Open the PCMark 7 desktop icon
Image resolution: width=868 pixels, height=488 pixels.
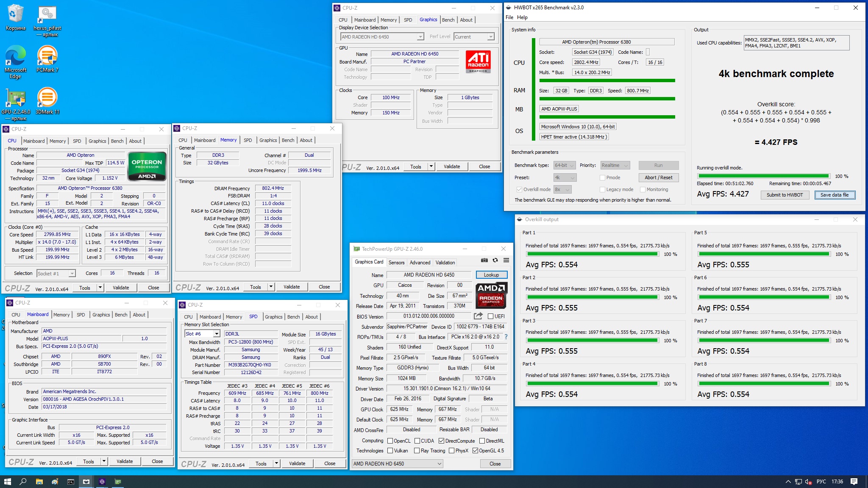click(47, 59)
